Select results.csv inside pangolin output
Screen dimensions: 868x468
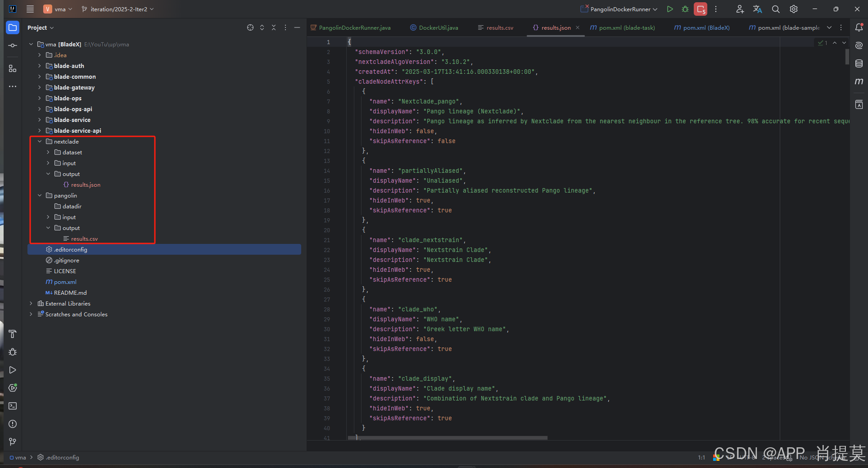(85, 238)
